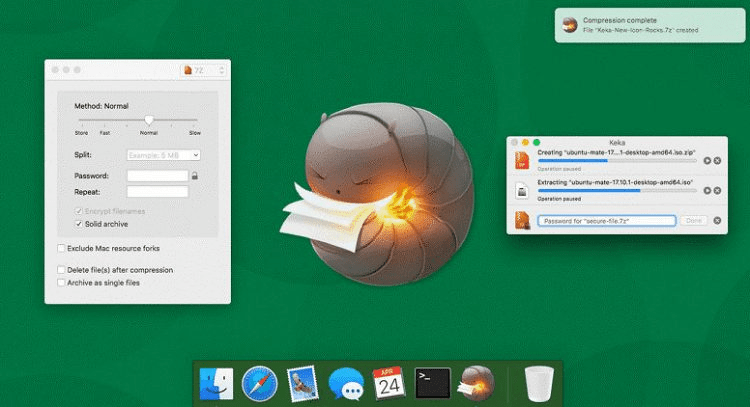Viewport: 750px width, 407px height.
Task: Click the large Keka armadillo logo
Action: click(378, 194)
